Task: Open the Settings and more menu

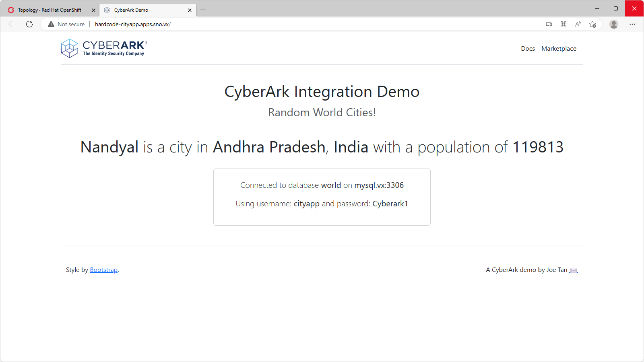Action: click(632, 24)
